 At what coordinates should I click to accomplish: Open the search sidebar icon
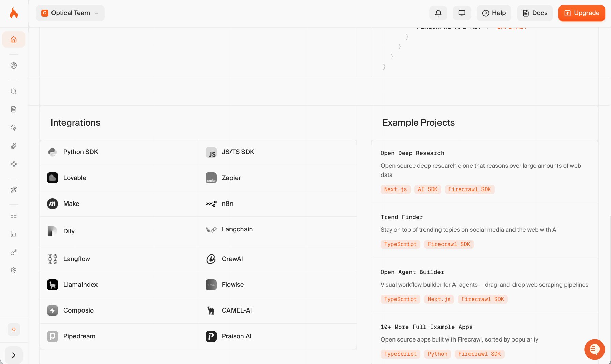click(14, 91)
